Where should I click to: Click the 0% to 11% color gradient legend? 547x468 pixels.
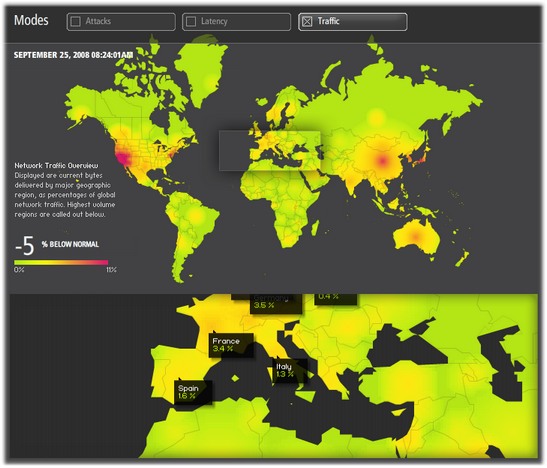click(x=61, y=263)
